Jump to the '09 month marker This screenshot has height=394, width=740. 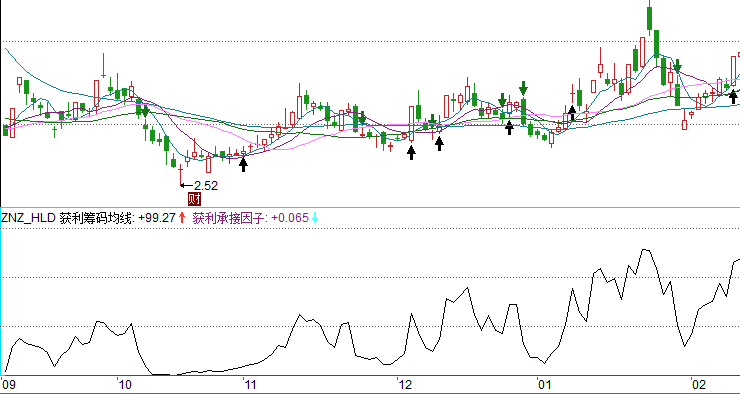tap(8, 386)
